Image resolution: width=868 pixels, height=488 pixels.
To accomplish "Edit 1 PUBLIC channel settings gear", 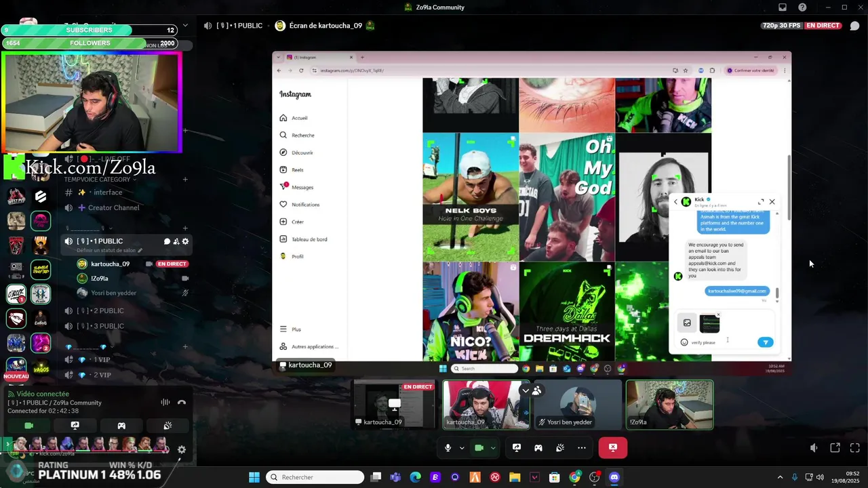I will (x=185, y=241).
